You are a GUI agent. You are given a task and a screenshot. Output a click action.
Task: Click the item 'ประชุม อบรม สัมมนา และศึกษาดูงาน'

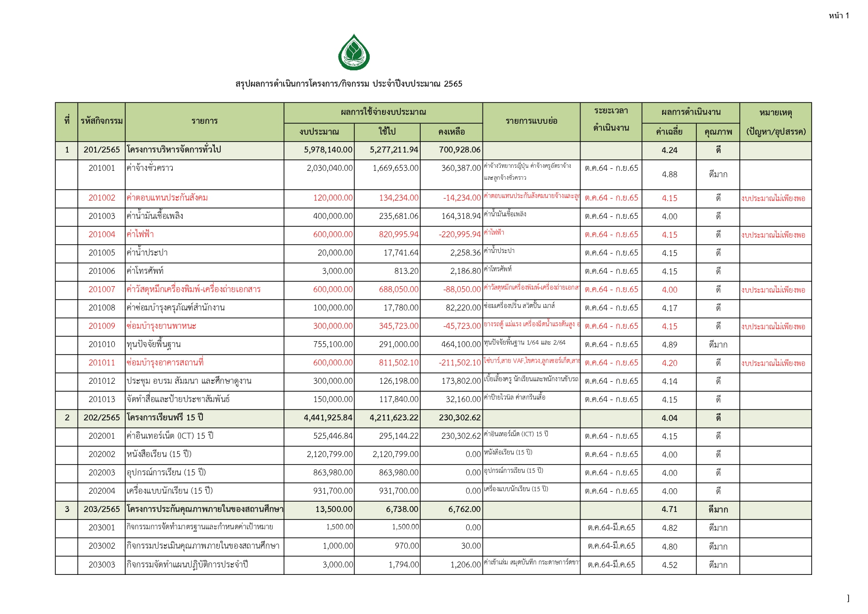click(x=189, y=381)
